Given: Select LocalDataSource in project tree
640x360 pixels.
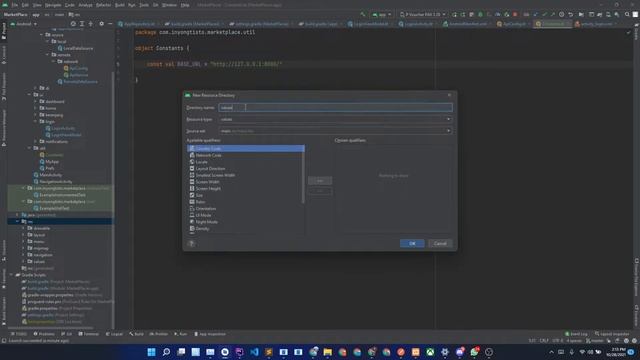Looking at the screenshot, I should click(75, 48).
